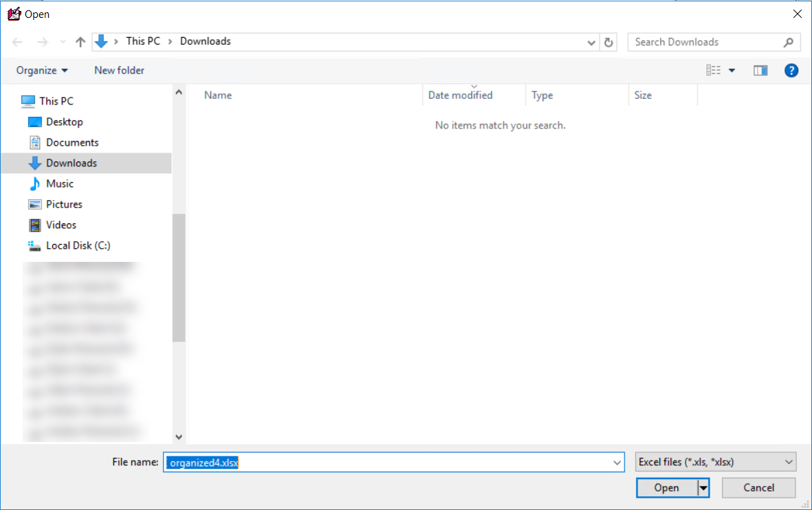The width and height of the screenshot is (812, 510).
Task: Open the Videos folder in sidebar
Action: coord(61,225)
